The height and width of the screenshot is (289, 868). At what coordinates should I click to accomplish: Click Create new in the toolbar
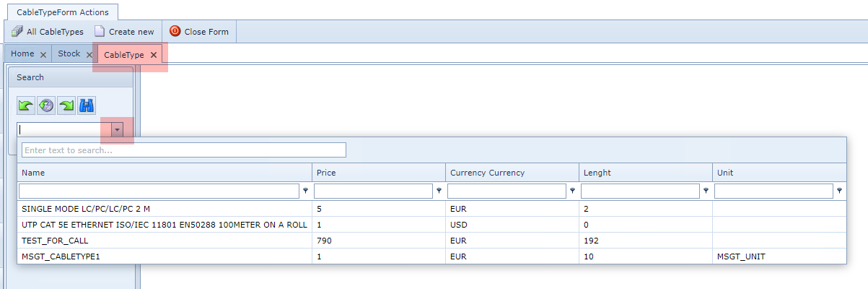pos(124,32)
